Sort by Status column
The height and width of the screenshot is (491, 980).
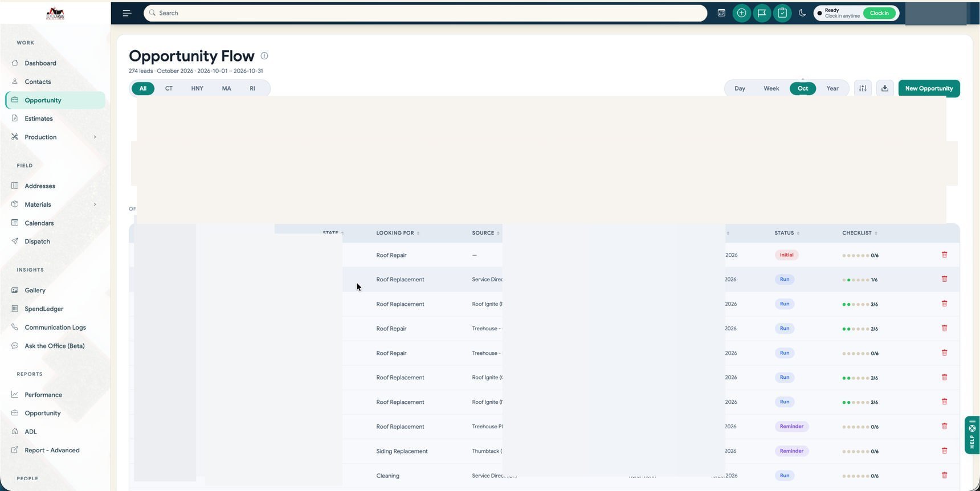[787, 233]
